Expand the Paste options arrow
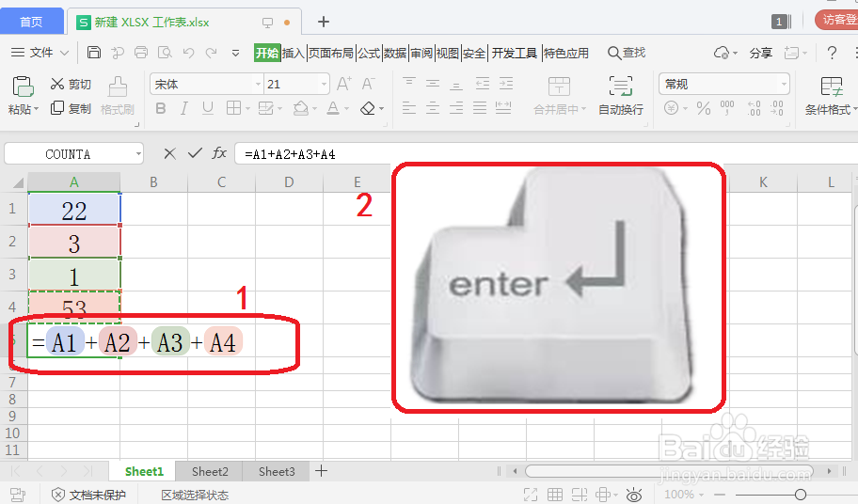This screenshot has width=858, height=504. [36, 109]
